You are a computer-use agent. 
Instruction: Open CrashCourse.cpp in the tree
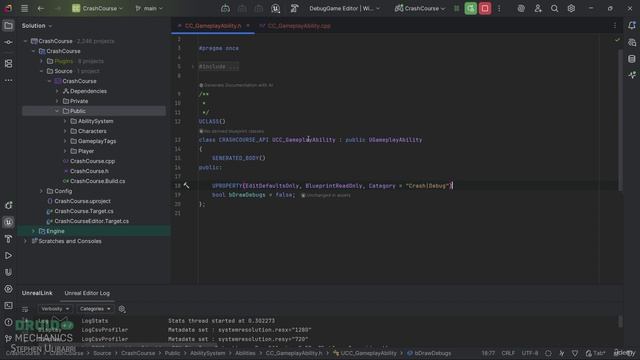[92, 161]
